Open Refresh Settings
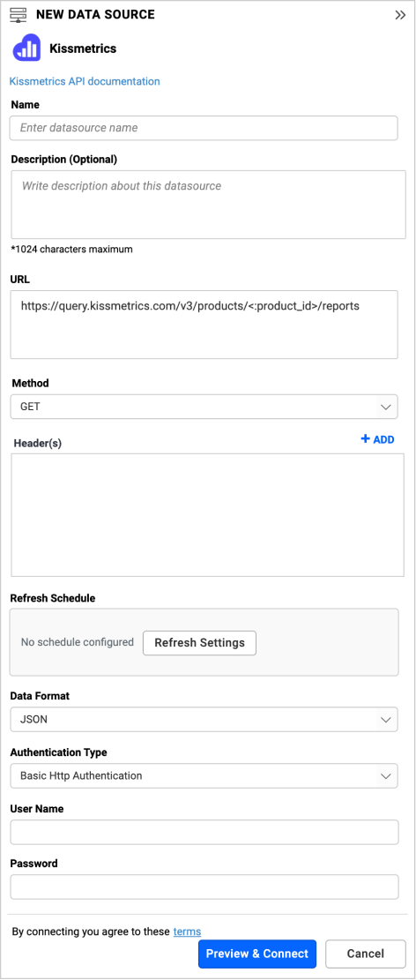This screenshot has height=980, width=416. click(199, 642)
